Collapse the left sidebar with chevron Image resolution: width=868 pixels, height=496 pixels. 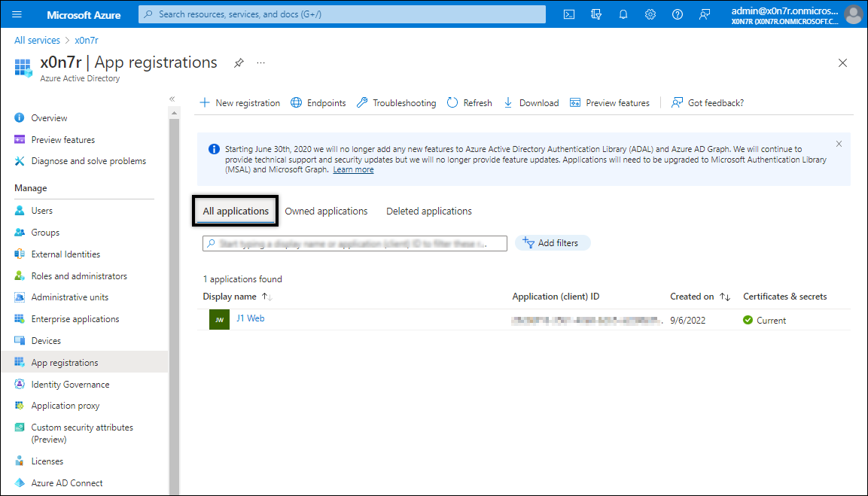point(172,99)
